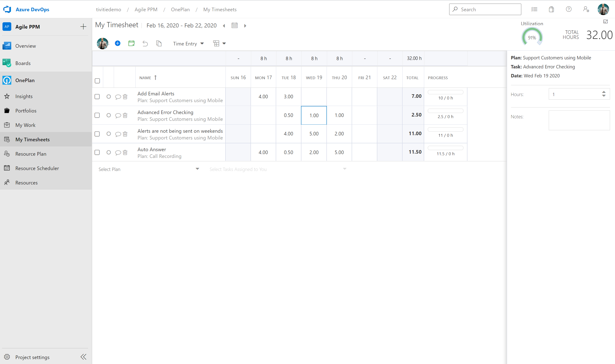The width and height of the screenshot is (615, 364).
Task: Click tivitiedemo breadcrumb link
Action: (109, 9)
